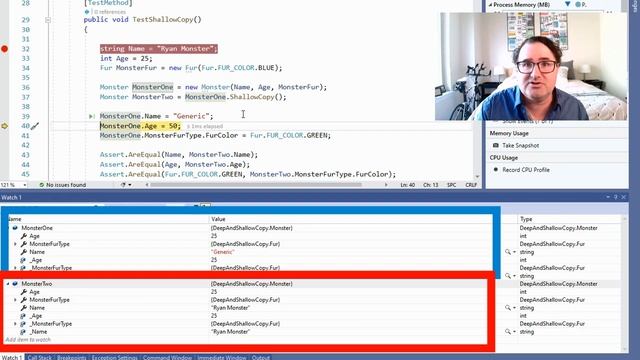Image resolution: width=640 pixels, height=360 pixels.
Task: Open text visualizer magnifier for the "Generic" value
Action: (507, 252)
